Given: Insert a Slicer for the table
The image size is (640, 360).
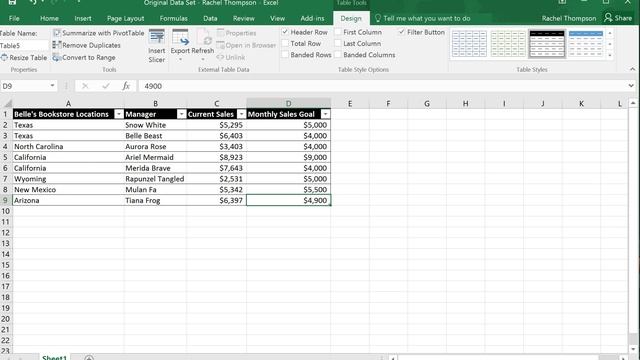Looking at the screenshot, I should 157,46.
